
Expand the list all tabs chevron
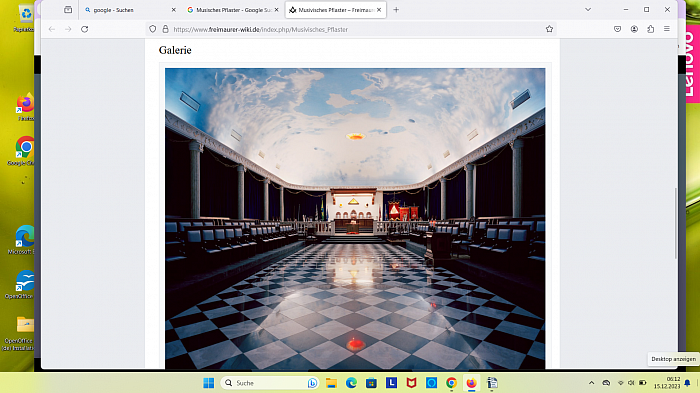coord(588,9)
